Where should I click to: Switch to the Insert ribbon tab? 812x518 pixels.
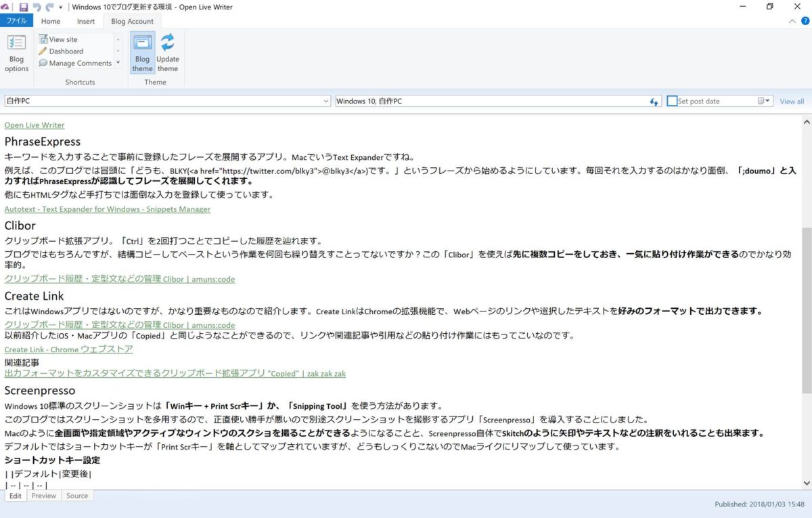point(86,21)
